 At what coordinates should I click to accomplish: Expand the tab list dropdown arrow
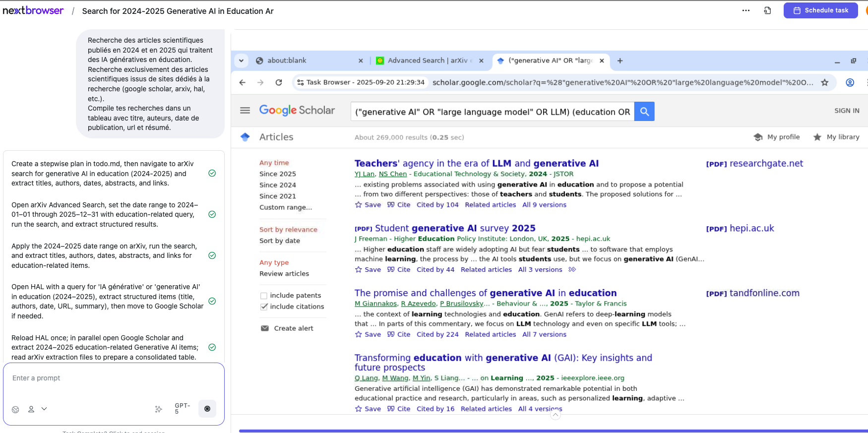point(241,61)
